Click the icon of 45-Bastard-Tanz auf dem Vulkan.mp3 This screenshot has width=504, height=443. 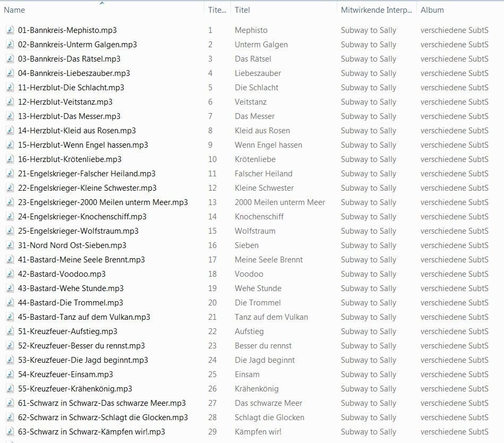pyautogui.click(x=10, y=317)
